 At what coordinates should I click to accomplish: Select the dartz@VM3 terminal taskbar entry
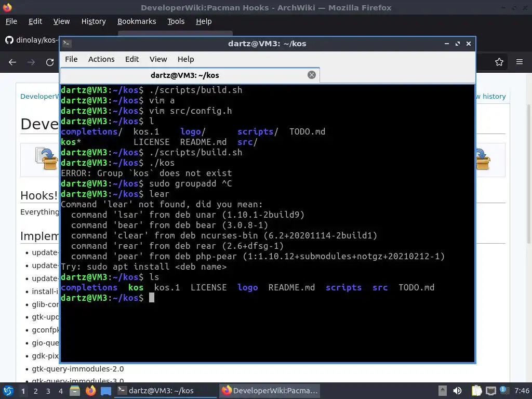166,391
